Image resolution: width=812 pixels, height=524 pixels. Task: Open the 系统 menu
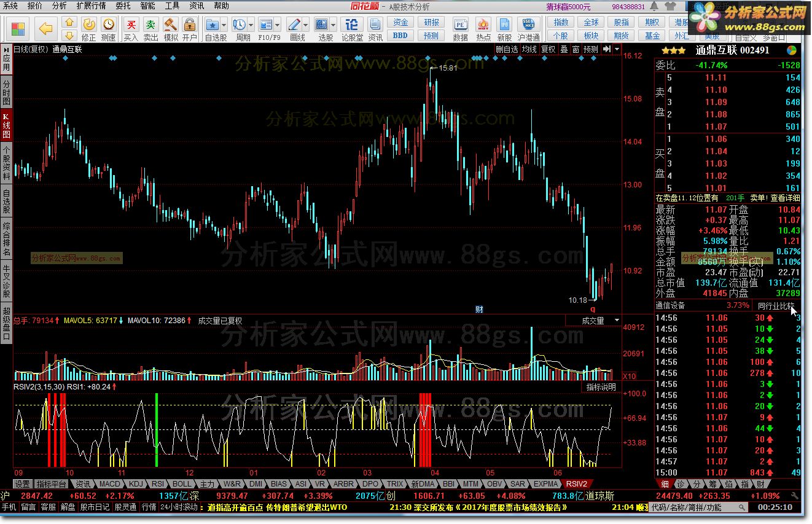(x=11, y=6)
